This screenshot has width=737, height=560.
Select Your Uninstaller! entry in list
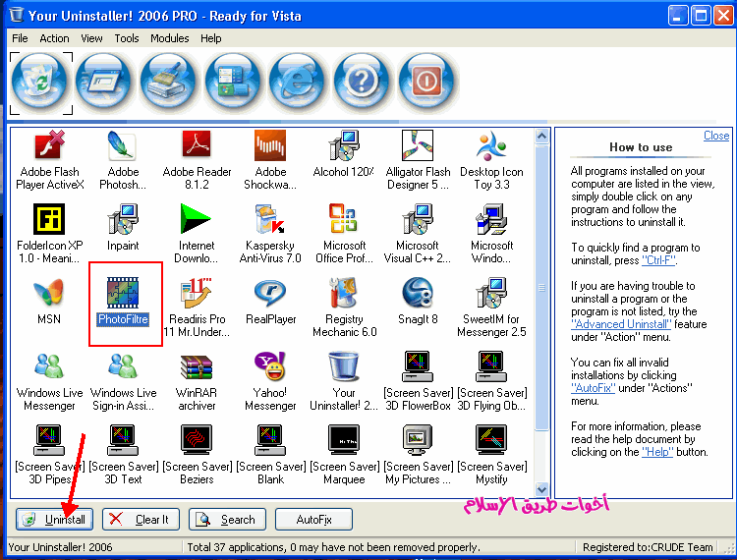coord(344,381)
